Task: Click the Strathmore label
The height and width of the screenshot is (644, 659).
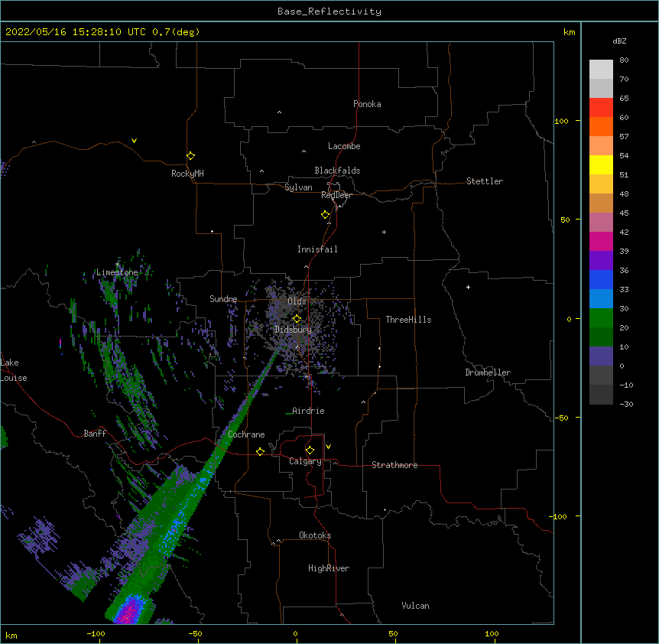Action: (x=394, y=465)
